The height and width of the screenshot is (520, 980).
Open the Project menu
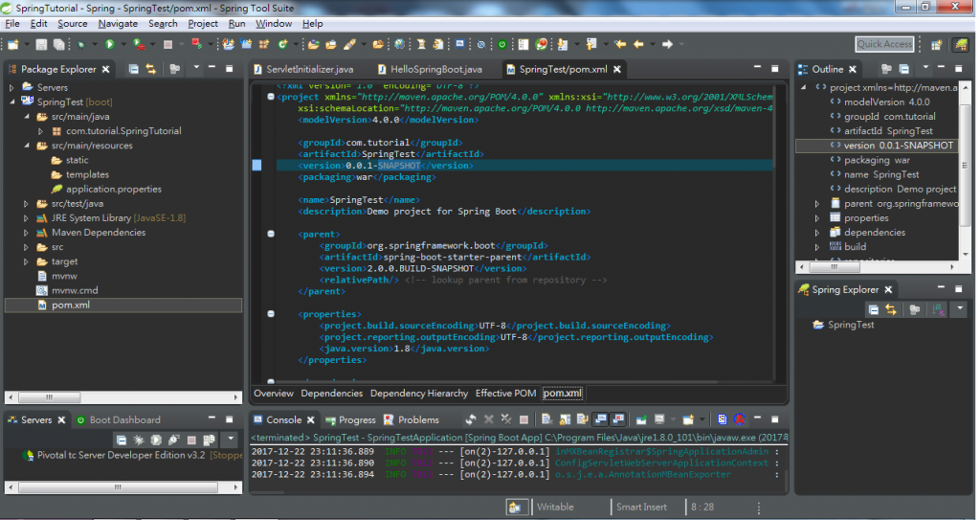pyautogui.click(x=203, y=24)
